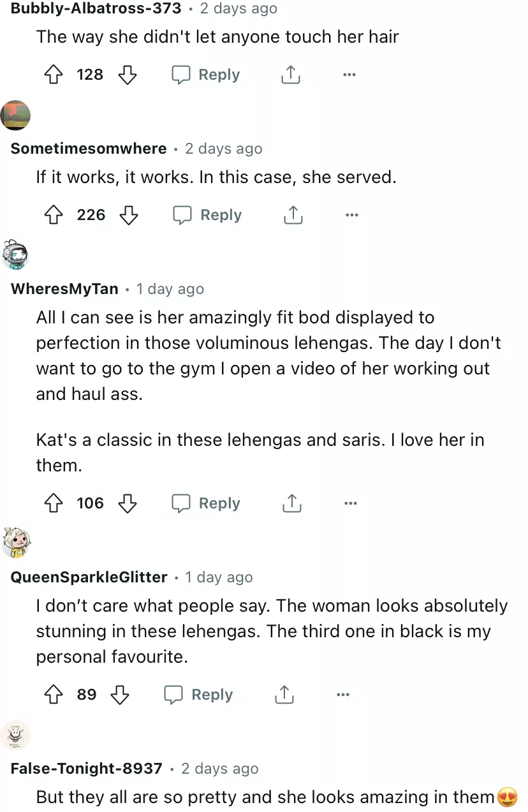Open more options for Sometimesomwhere's comment
528x812 pixels.
click(351, 216)
